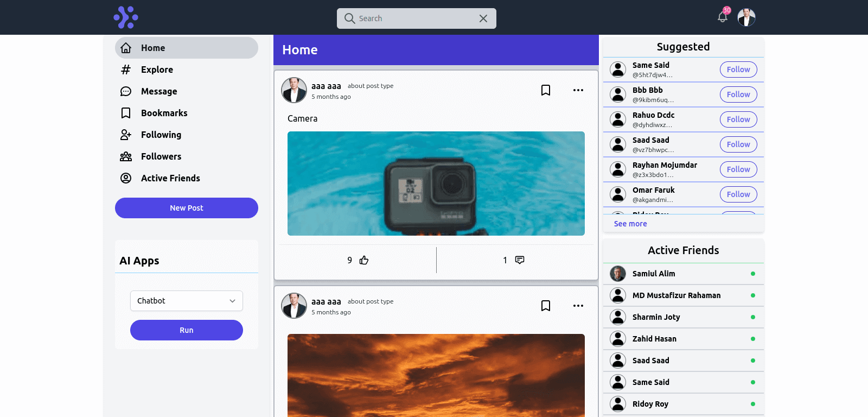Click in the Search input field
This screenshot has width=868, height=417.
coord(417,18)
